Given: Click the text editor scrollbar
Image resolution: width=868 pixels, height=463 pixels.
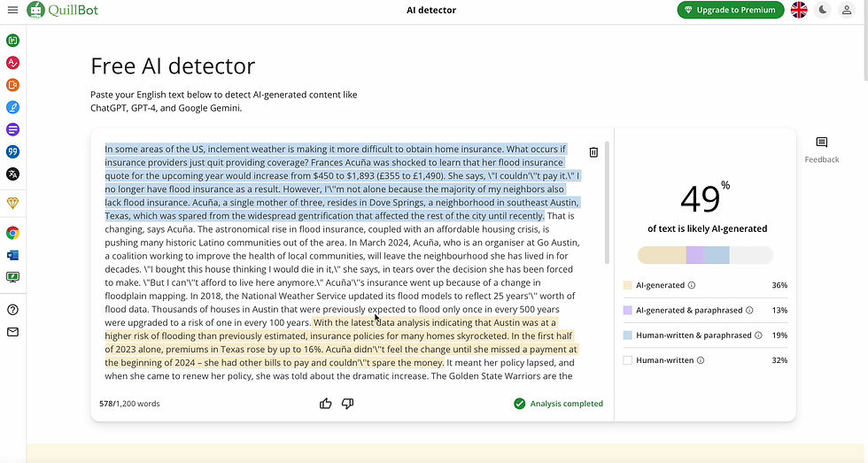Looking at the screenshot, I should [x=608, y=203].
